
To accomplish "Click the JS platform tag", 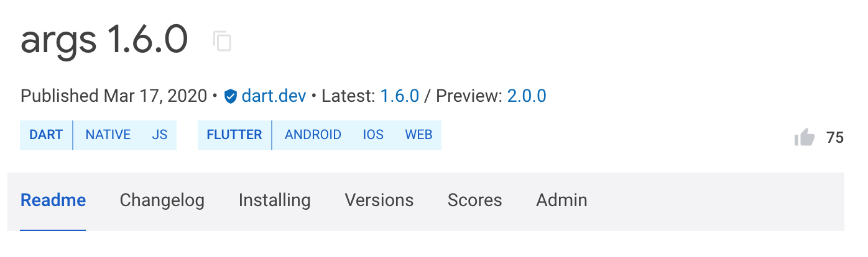I will [x=160, y=135].
